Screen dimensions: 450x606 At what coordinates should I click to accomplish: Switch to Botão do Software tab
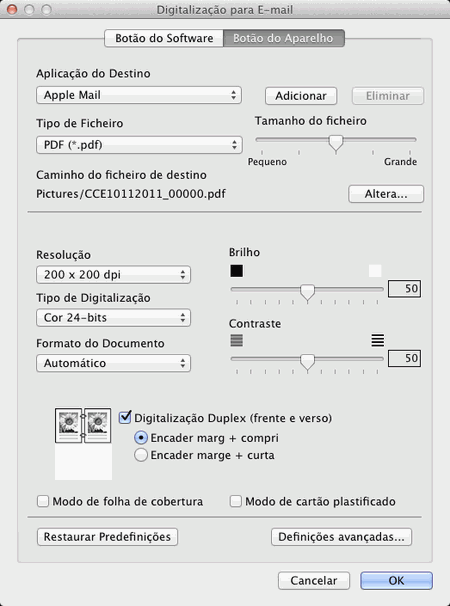coord(164,38)
